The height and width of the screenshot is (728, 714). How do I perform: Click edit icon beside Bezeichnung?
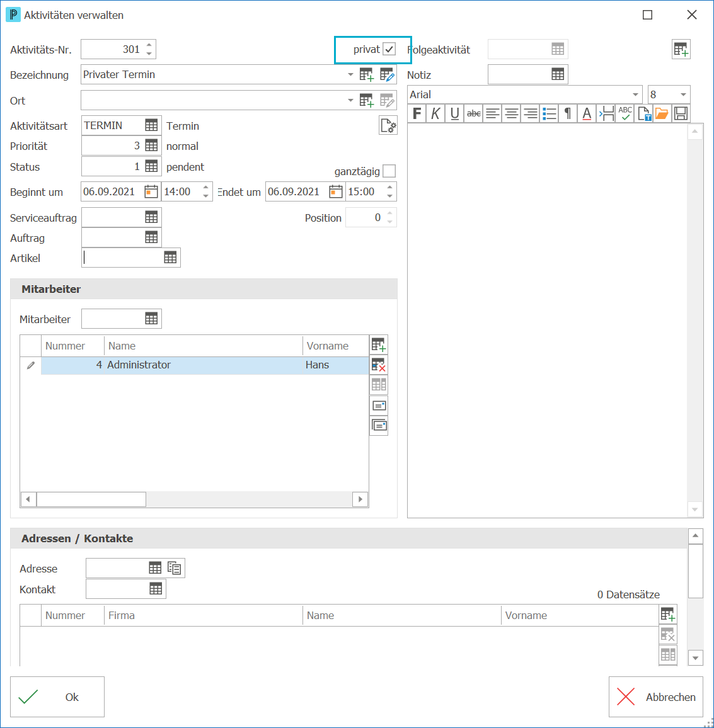(x=387, y=75)
